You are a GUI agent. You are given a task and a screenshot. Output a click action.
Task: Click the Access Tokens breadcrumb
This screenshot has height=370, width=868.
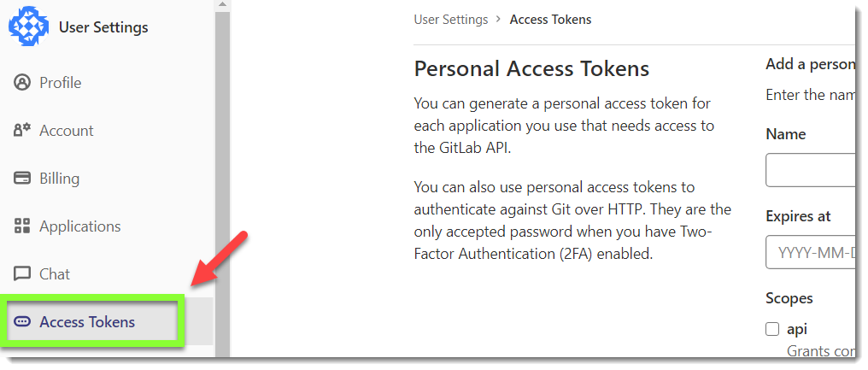pos(550,20)
